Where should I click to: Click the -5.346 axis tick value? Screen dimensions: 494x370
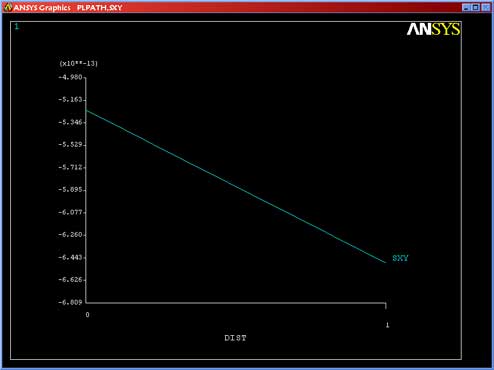(70, 122)
